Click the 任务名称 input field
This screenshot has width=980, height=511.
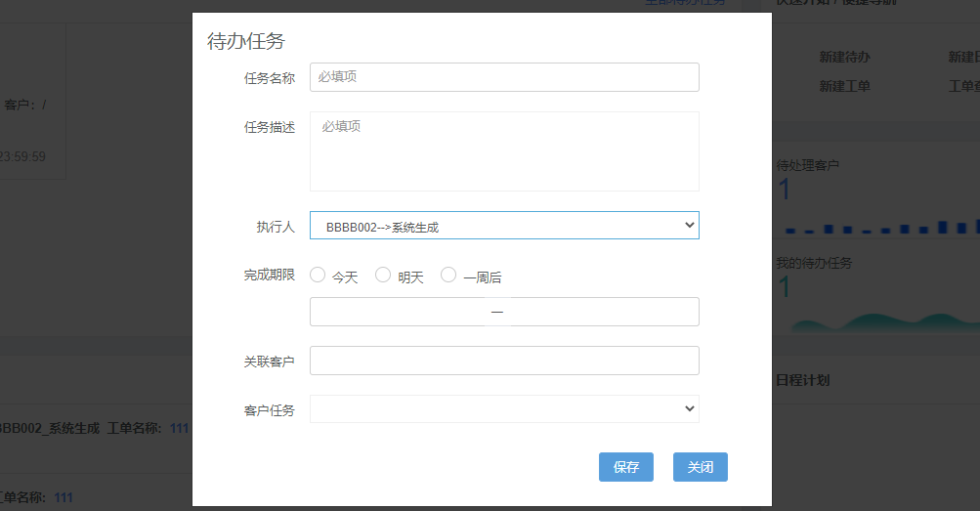click(x=504, y=77)
